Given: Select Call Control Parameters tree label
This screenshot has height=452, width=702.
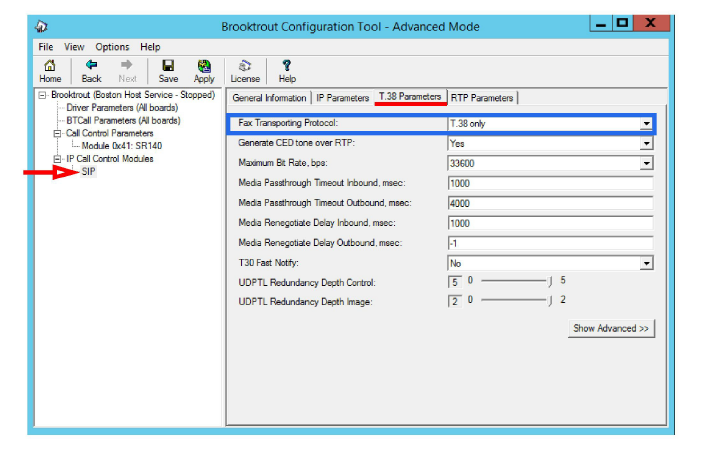Looking at the screenshot, I should tap(110, 133).
